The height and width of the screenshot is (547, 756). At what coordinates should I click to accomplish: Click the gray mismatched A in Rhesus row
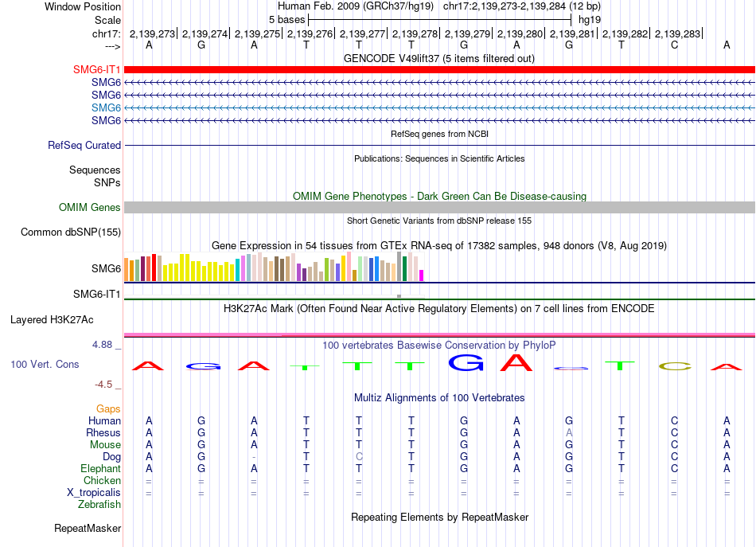pyautogui.click(x=569, y=432)
